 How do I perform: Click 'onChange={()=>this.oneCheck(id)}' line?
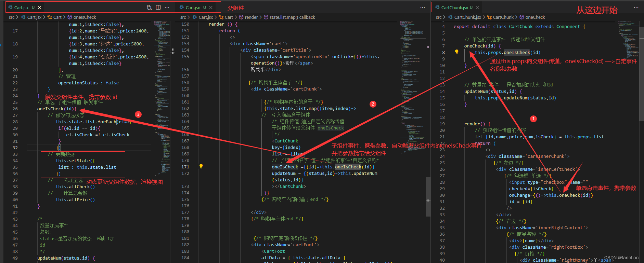551,195
